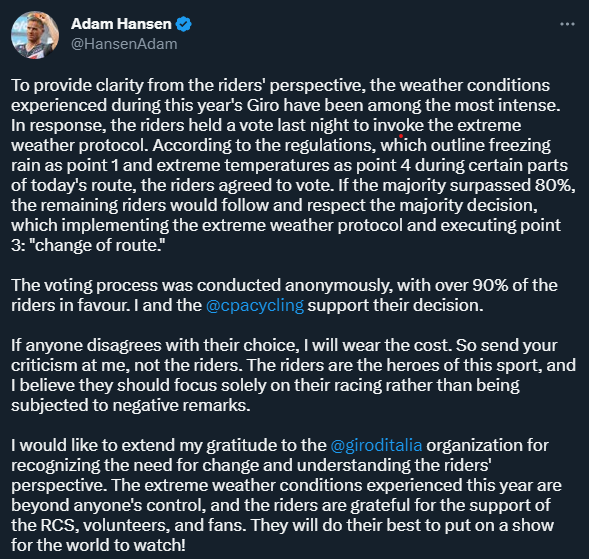Click the quoted phrase "change of route."
Viewport: 589px width, 559px height.
click(97, 245)
